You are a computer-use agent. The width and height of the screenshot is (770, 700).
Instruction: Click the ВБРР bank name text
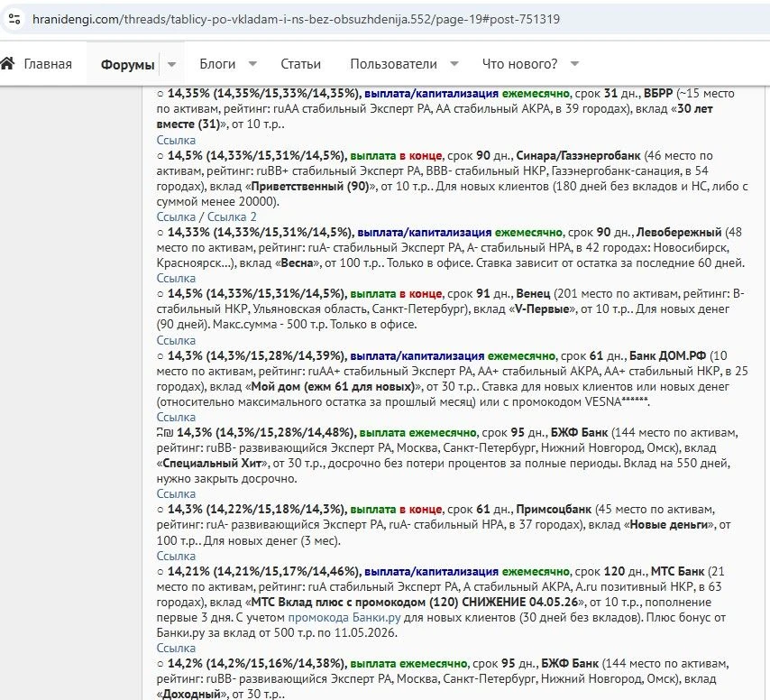[658, 93]
